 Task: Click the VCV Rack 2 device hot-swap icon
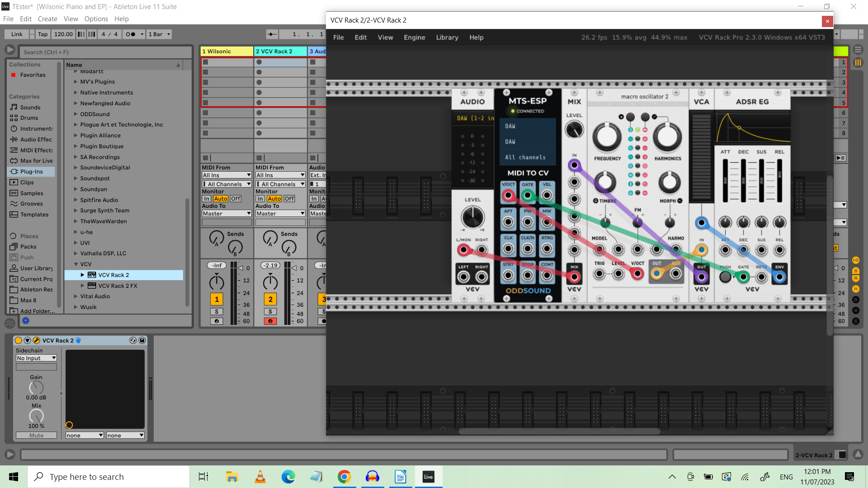[x=133, y=341]
